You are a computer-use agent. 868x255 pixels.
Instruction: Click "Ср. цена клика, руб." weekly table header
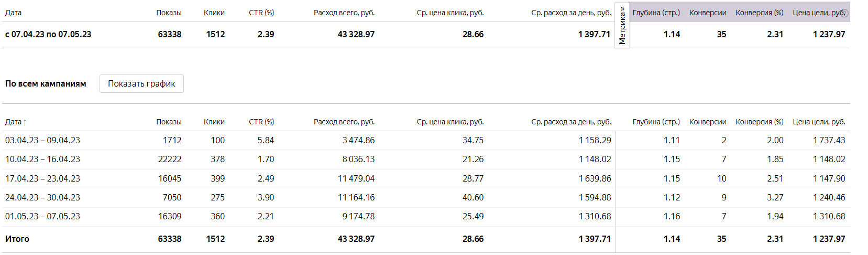point(450,122)
